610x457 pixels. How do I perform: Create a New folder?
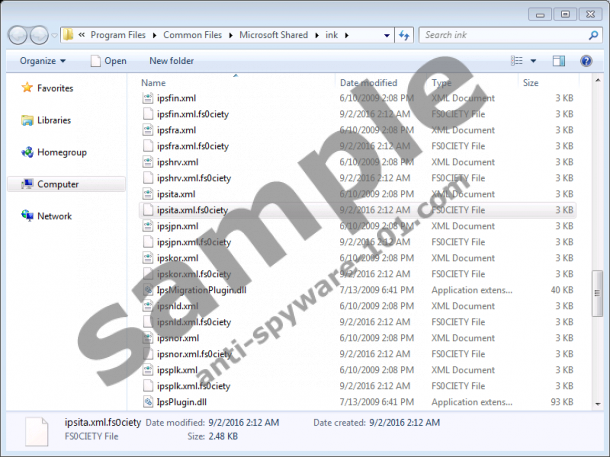[171, 61]
